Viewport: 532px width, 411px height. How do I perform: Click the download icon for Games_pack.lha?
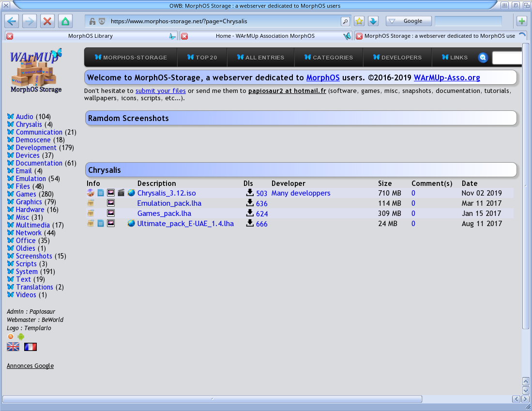point(250,213)
